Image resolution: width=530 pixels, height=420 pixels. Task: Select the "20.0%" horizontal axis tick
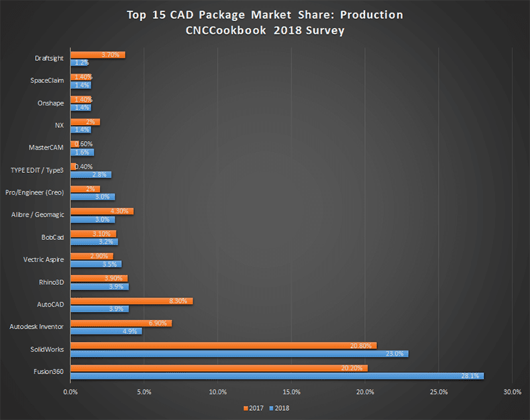(365, 392)
